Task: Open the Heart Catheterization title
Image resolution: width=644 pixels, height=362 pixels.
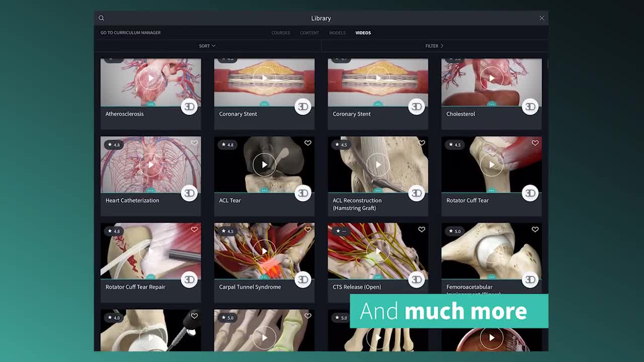Action: 132,200
